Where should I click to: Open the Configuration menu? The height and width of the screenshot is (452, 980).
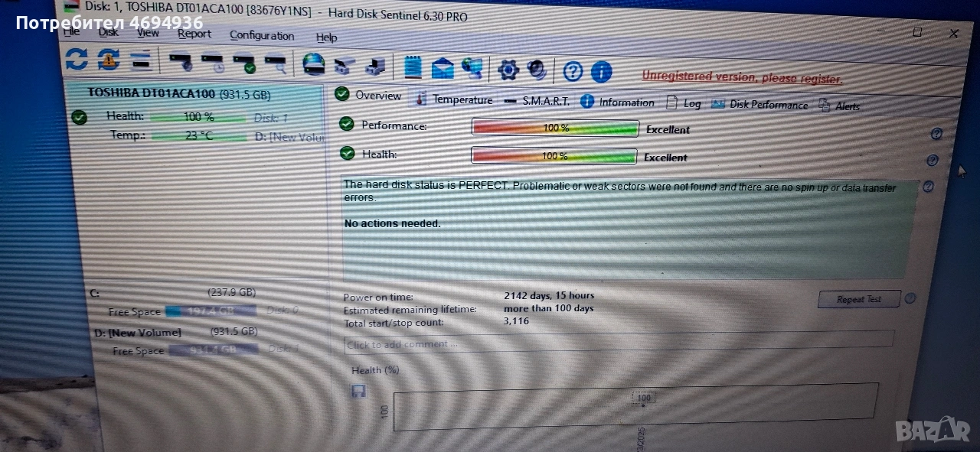click(x=262, y=35)
